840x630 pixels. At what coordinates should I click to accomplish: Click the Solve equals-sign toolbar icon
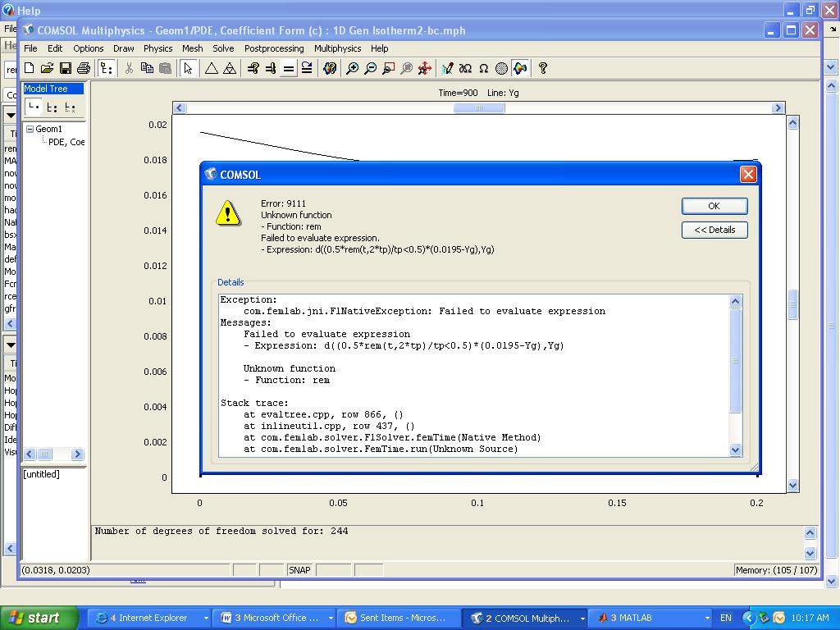[x=289, y=69]
